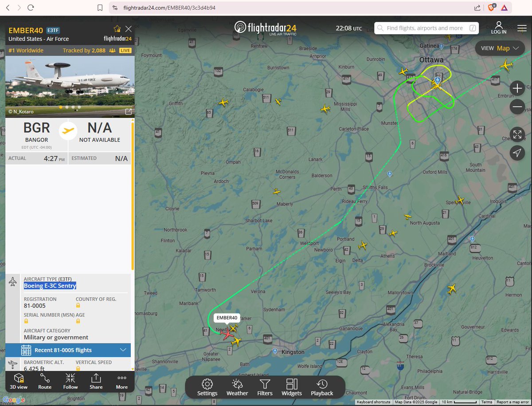Open the hamburger main menu
The width and height of the screenshot is (532, 406).
click(x=522, y=28)
